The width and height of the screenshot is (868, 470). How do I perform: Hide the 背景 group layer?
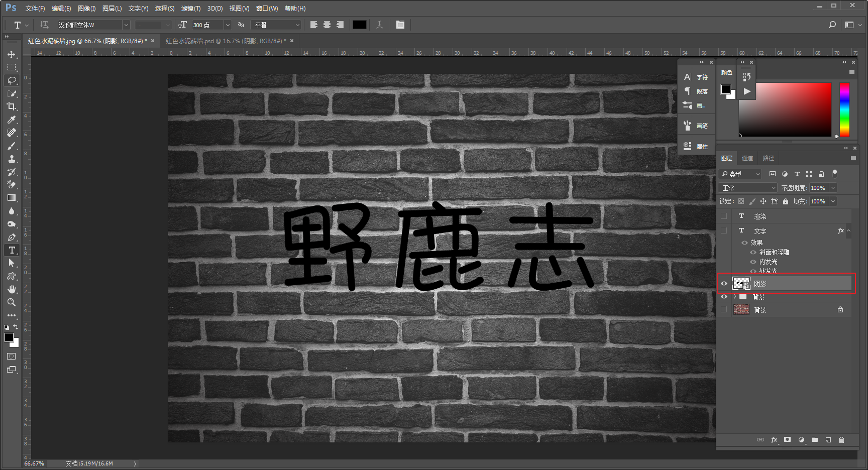pyautogui.click(x=724, y=297)
